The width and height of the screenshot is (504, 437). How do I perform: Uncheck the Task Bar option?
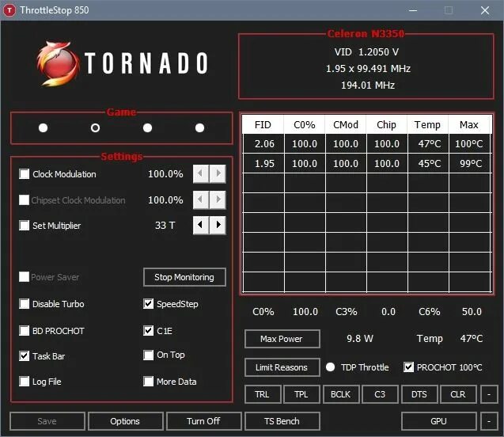point(24,356)
